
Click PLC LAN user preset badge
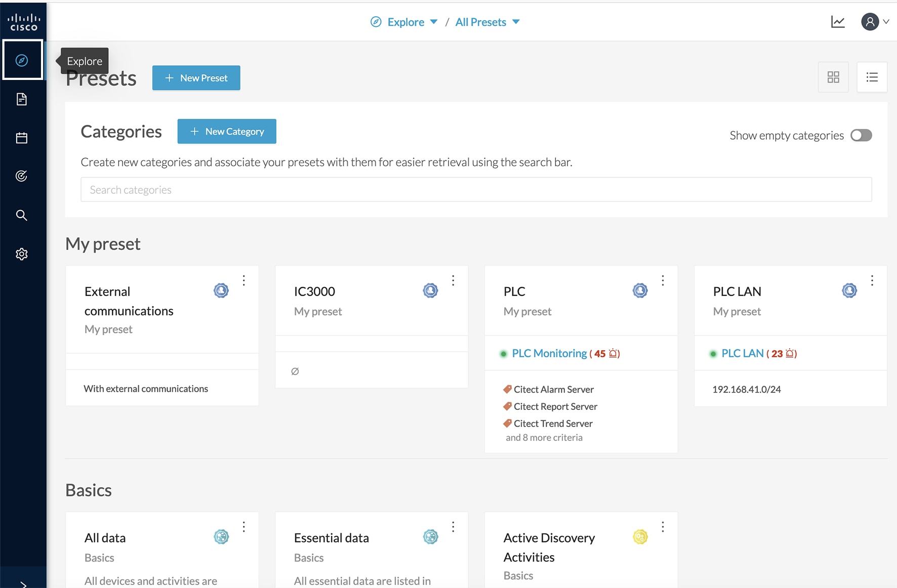pos(849,290)
